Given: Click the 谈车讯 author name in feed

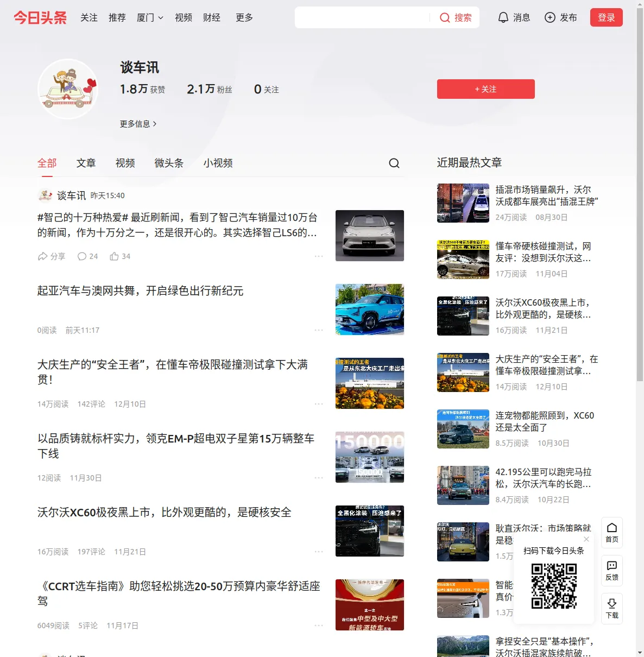Looking at the screenshot, I should click(71, 195).
